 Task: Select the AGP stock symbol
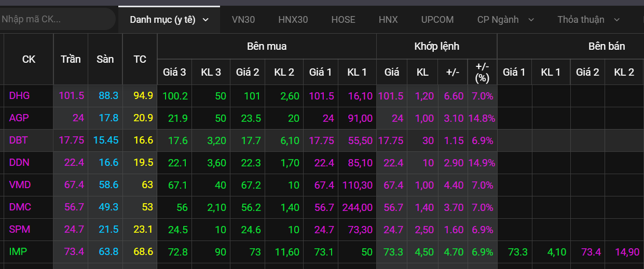point(19,118)
